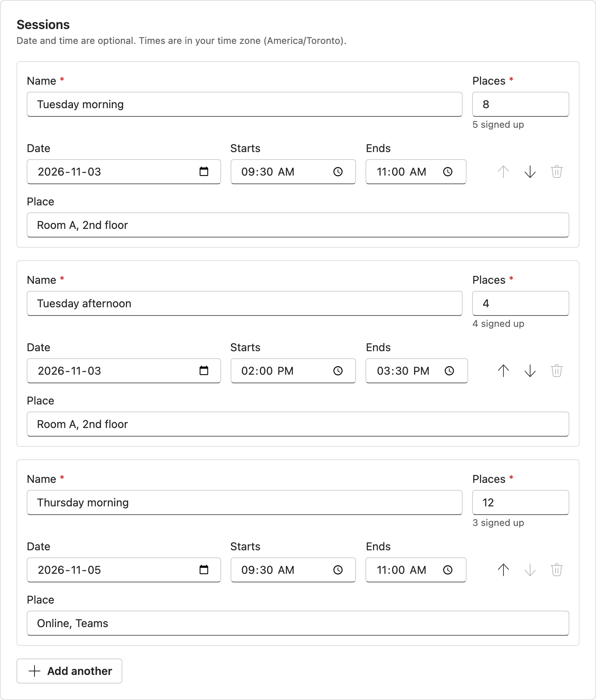Open clock picker for Thursday morning end time

[x=448, y=570]
